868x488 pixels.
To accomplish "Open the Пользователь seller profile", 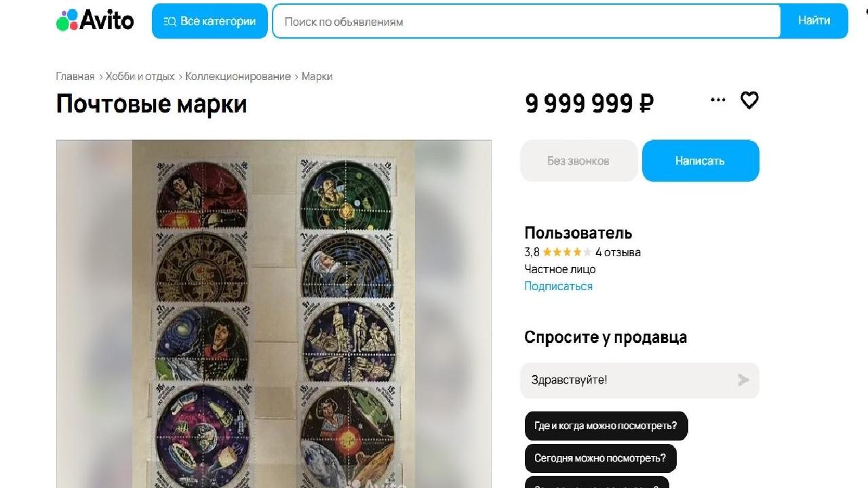I will [x=578, y=233].
